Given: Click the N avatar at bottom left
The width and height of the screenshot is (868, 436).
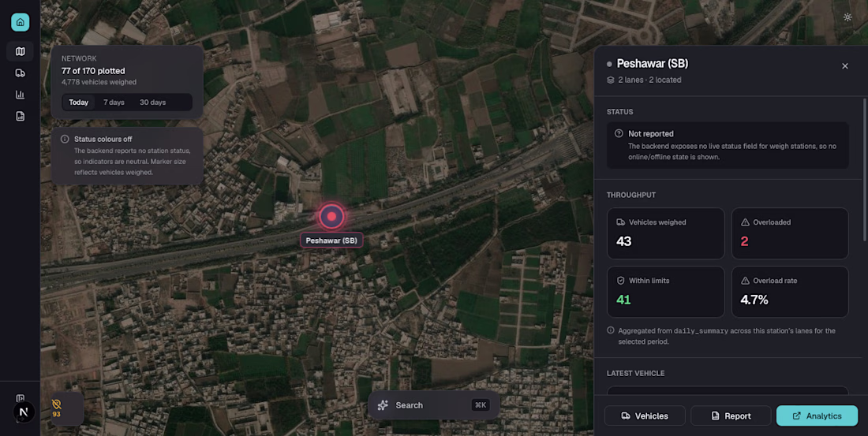Looking at the screenshot, I should (23, 412).
